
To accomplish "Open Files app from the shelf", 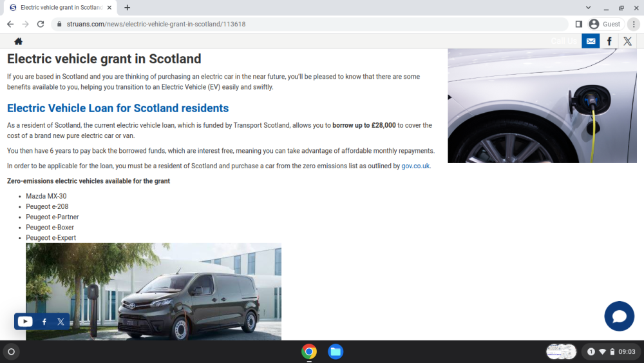I will coord(336,351).
